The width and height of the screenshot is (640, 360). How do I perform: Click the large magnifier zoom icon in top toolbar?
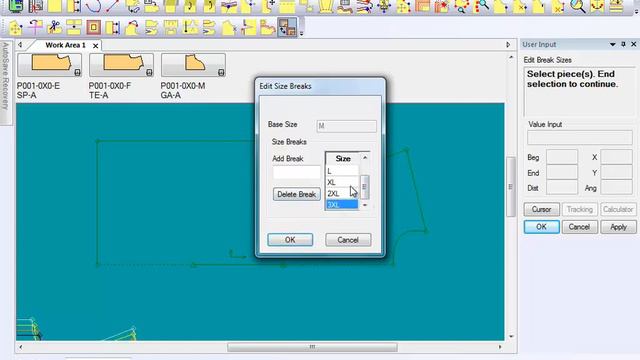click(x=577, y=6)
